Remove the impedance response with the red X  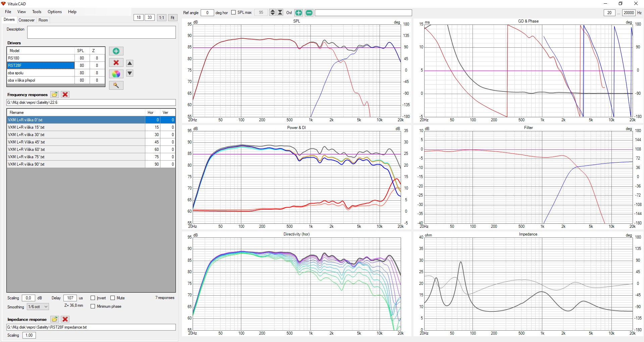(x=65, y=319)
